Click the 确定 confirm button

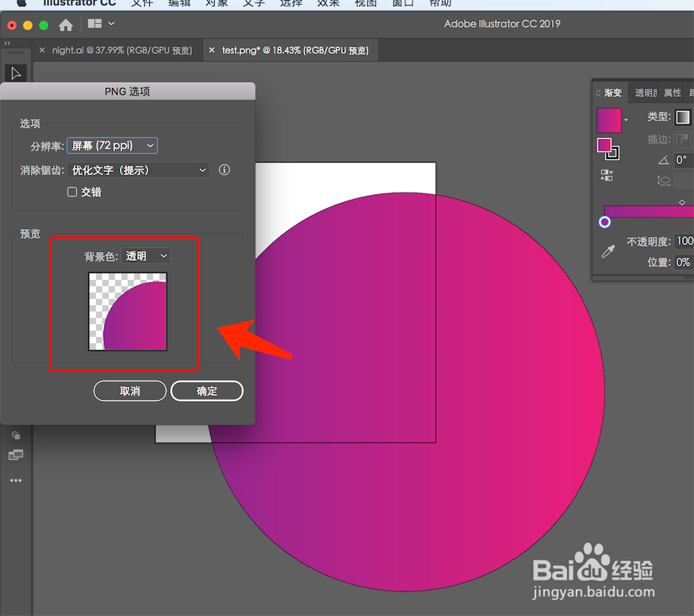[x=207, y=391]
